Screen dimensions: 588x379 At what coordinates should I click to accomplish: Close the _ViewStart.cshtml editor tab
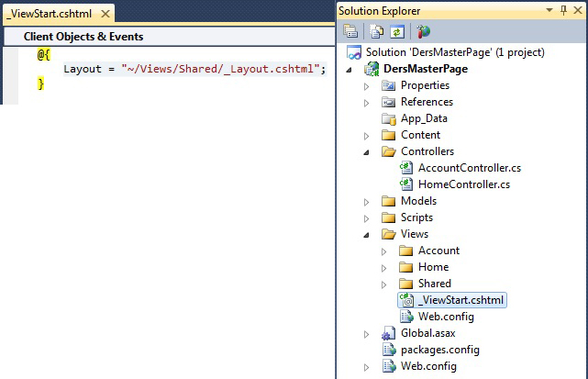(105, 14)
